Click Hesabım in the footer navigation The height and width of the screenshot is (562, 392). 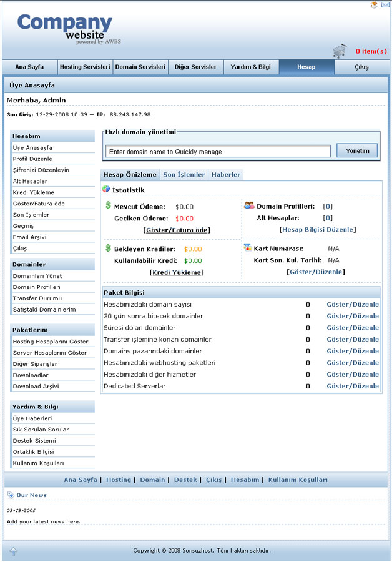tap(245, 480)
